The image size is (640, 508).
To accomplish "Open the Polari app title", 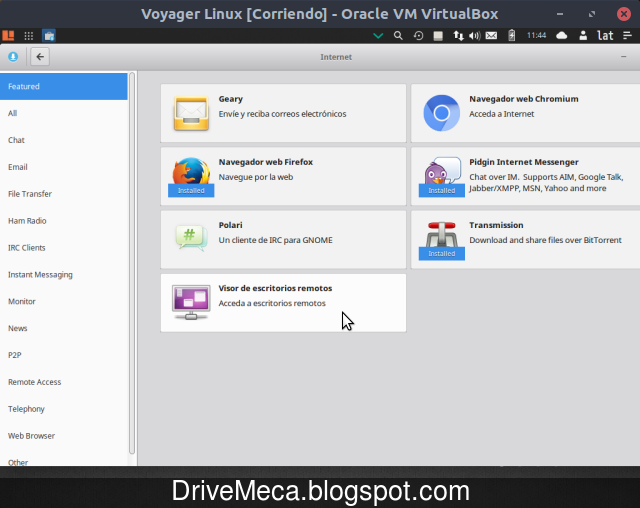I will pos(230,225).
